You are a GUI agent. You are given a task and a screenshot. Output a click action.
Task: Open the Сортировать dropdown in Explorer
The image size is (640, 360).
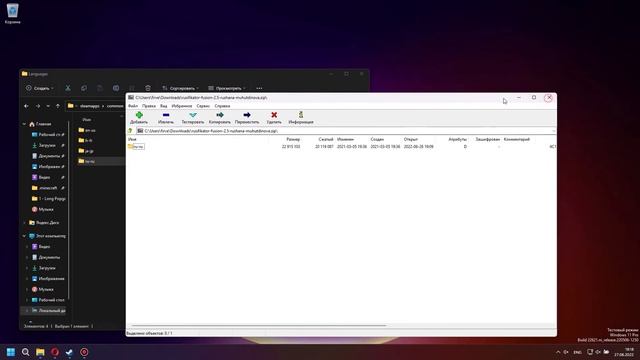180,88
